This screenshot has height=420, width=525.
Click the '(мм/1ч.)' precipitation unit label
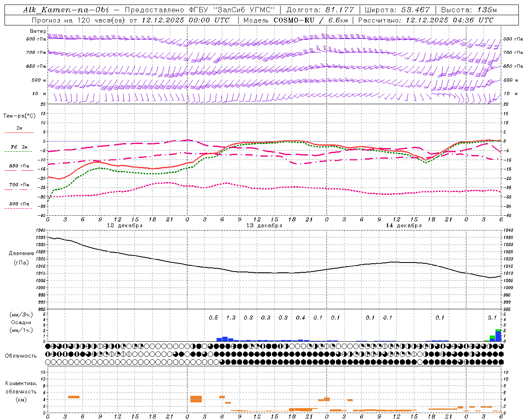[x=21, y=330]
